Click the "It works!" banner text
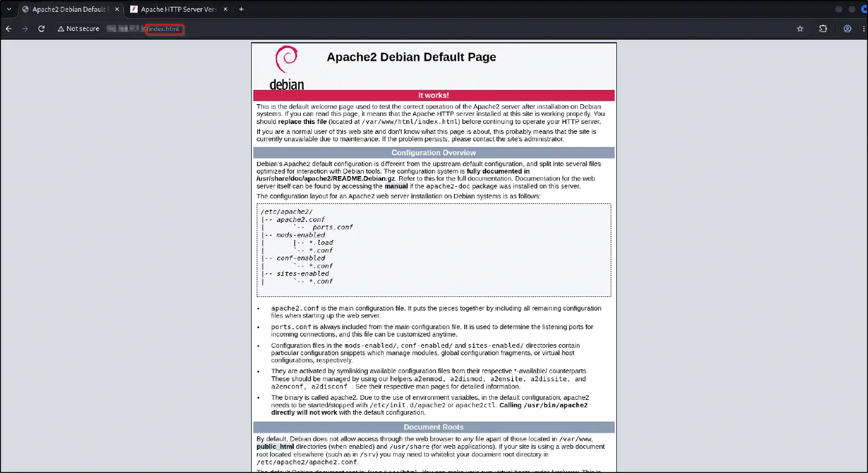The width and height of the screenshot is (868, 473). point(433,95)
